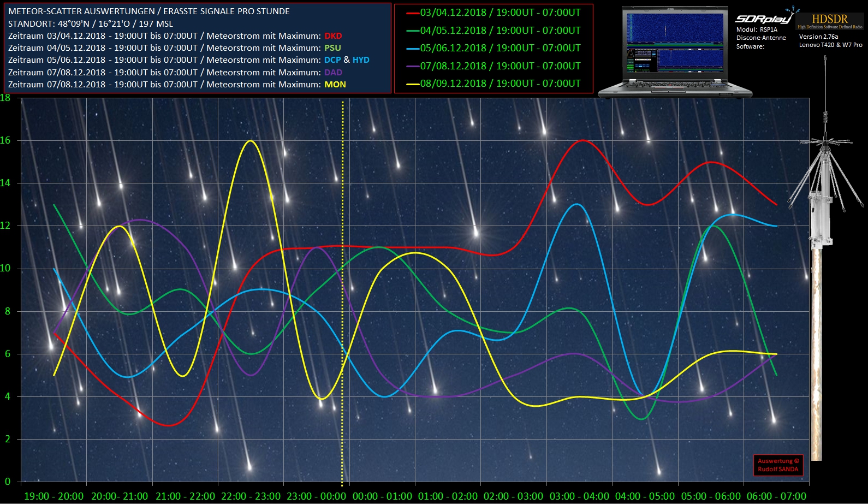This screenshot has width=868, height=504.
Task: Click the HDSDR software logo
Action: click(x=830, y=21)
